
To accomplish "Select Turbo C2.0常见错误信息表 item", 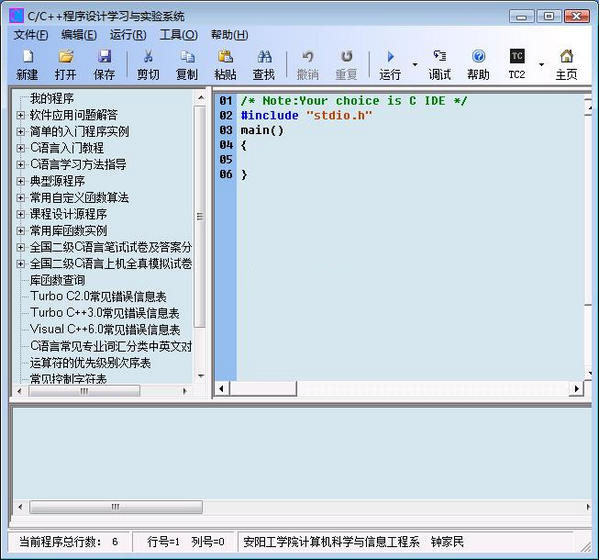I will click(x=98, y=296).
